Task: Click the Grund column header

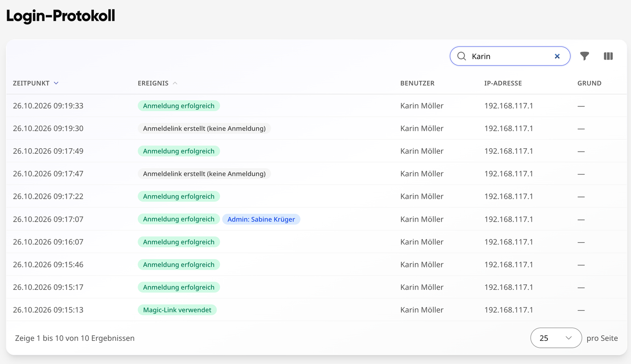Action: pos(589,83)
